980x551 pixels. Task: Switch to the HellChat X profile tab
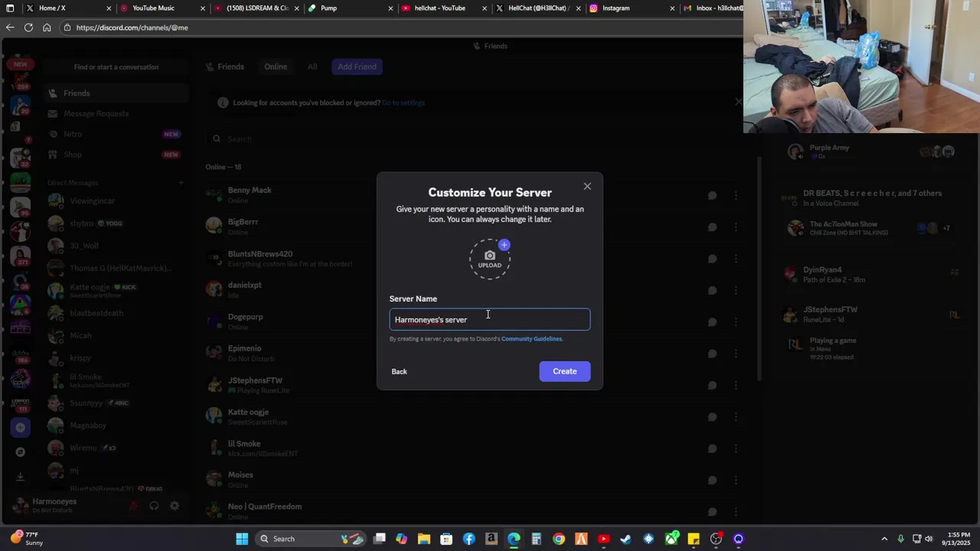[x=539, y=8]
